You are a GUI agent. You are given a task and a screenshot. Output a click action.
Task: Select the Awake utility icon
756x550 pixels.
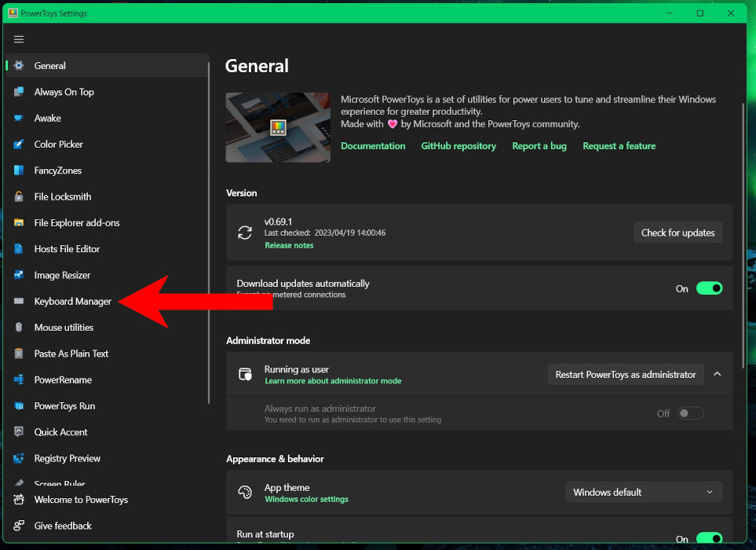coord(19,118)
